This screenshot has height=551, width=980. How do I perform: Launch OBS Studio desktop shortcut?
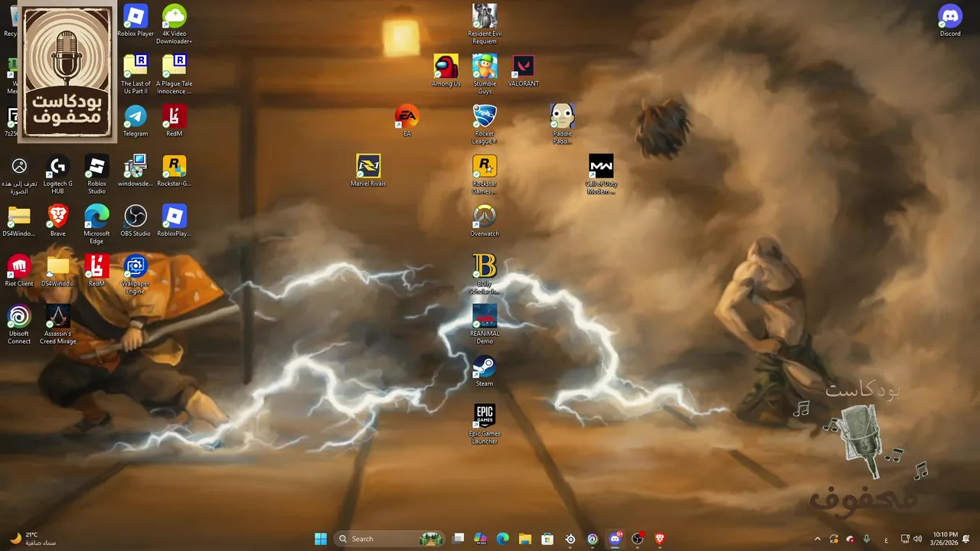tap(136, 220)
